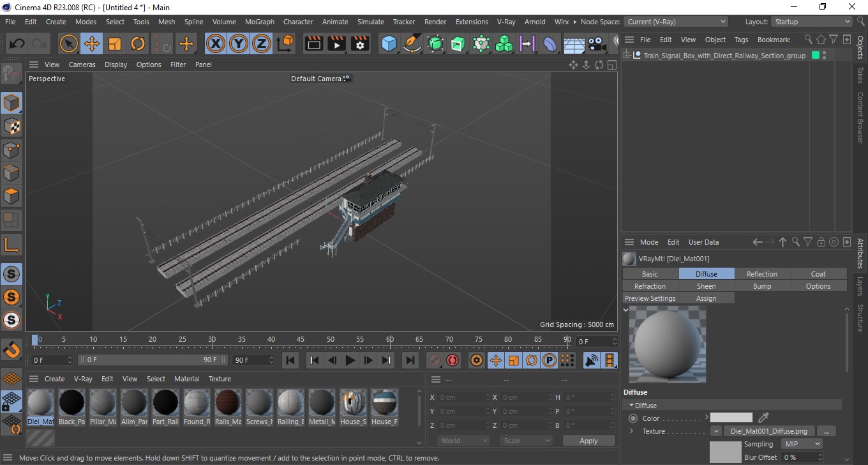The height and width of the screenshot is (465, 868).
Task: Activate the Rotate tool in top toolbar
Action: (138, 44)
